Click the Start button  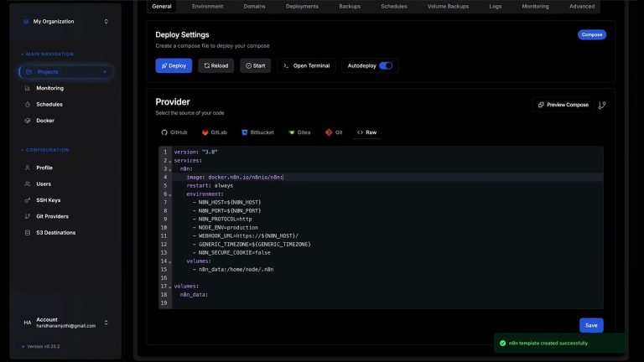[x=256, y=65]
